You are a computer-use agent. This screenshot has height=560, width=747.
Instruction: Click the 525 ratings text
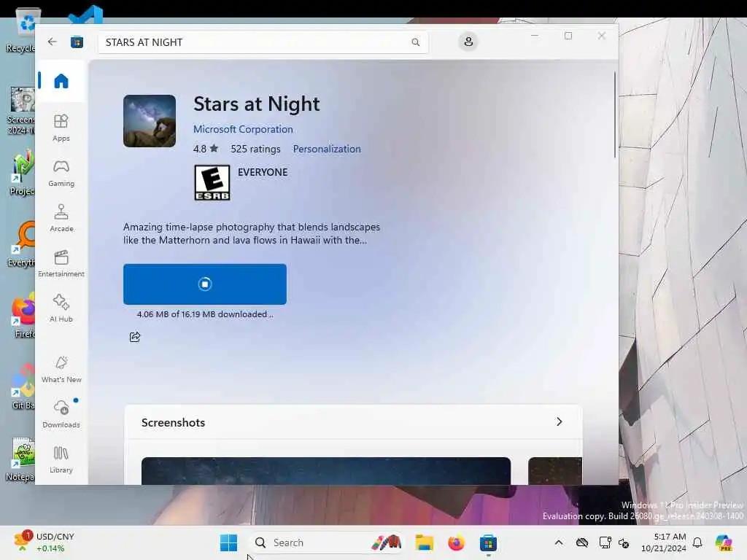point(256,149)
